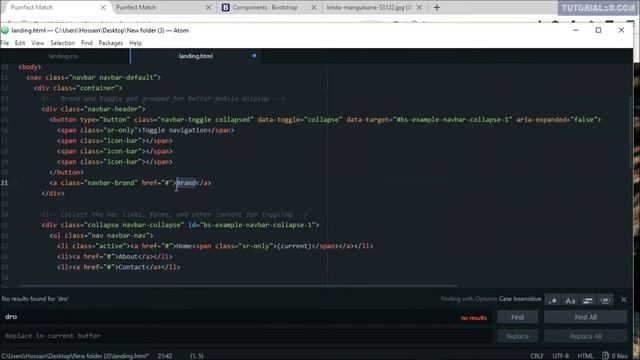Open the Selection menu

[x=62, y=43]
